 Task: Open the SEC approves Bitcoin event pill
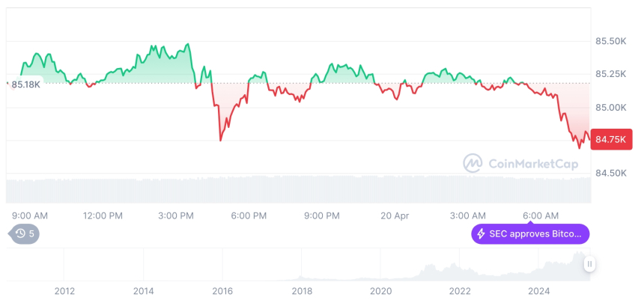click(530, 234)
